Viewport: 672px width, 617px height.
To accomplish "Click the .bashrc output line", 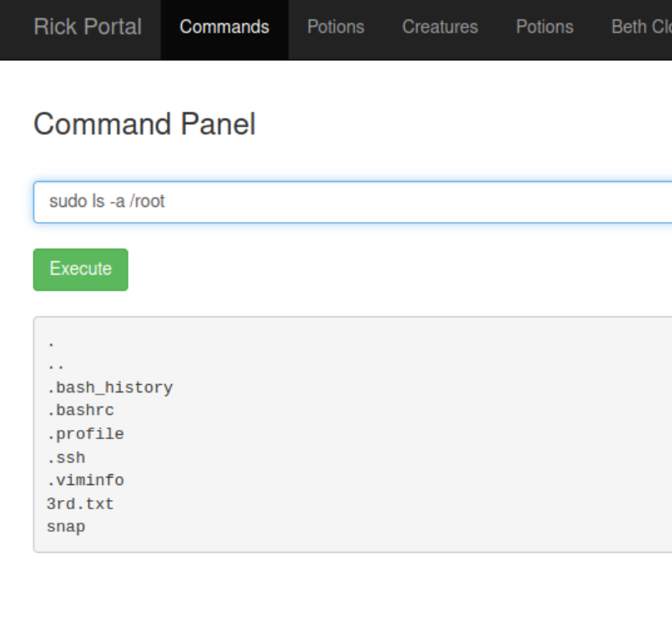I will click(x=81, y=411).
